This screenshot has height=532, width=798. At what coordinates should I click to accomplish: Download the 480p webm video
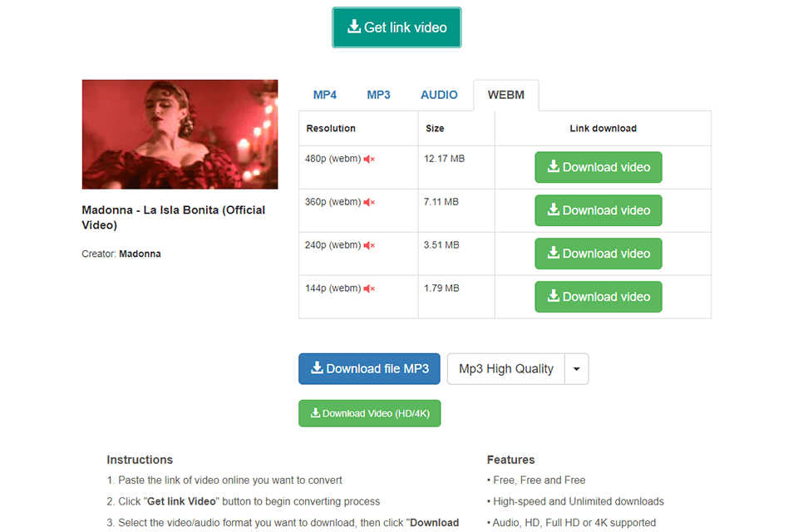(598, 167)
